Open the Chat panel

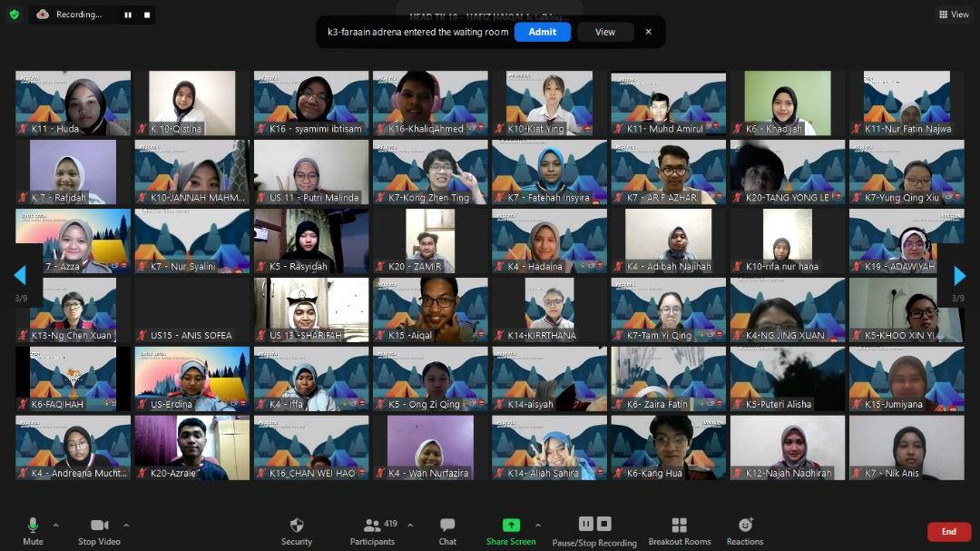pos(447,530)
